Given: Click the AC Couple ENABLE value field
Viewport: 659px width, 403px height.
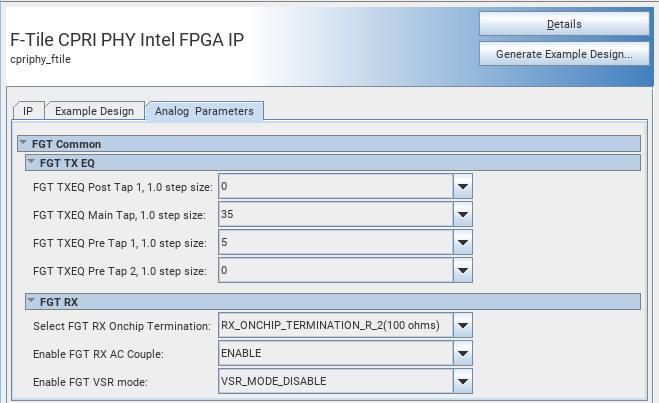Looking at the screenshot, I should (x=335, y=353).
